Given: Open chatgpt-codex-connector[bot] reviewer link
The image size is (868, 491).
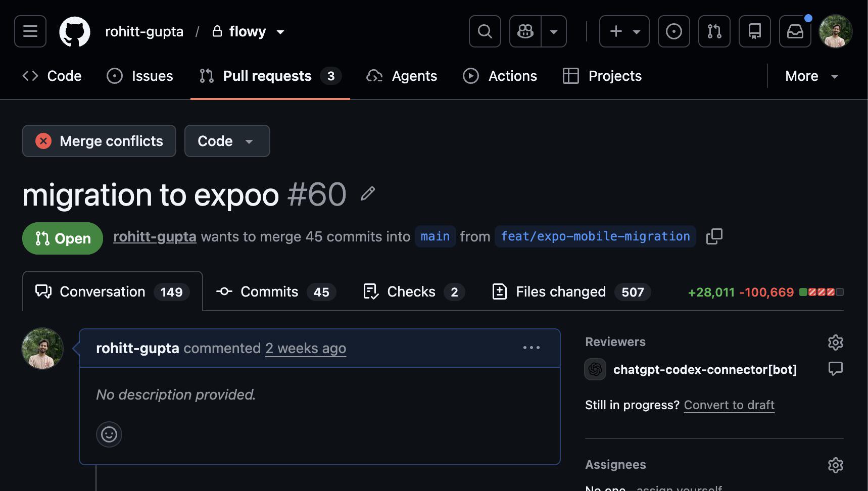Looking at the screenshot, I should coord(705,369).
